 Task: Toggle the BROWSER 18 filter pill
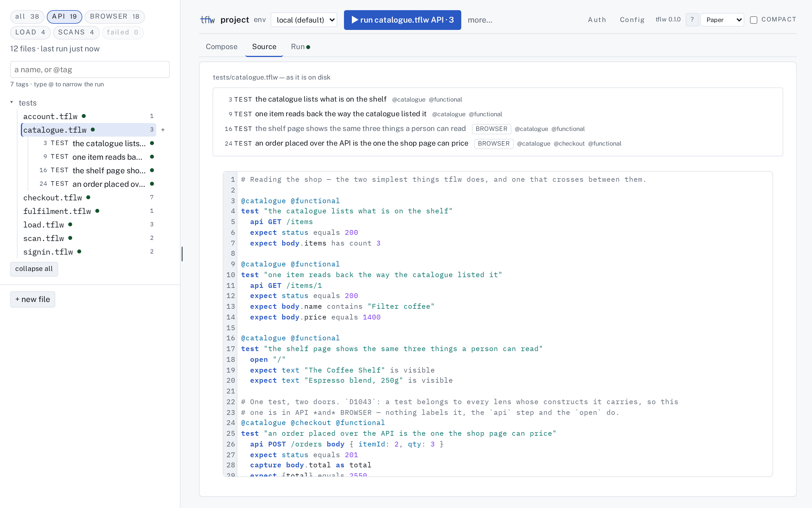pyautogui.click(x=114, y=16)
